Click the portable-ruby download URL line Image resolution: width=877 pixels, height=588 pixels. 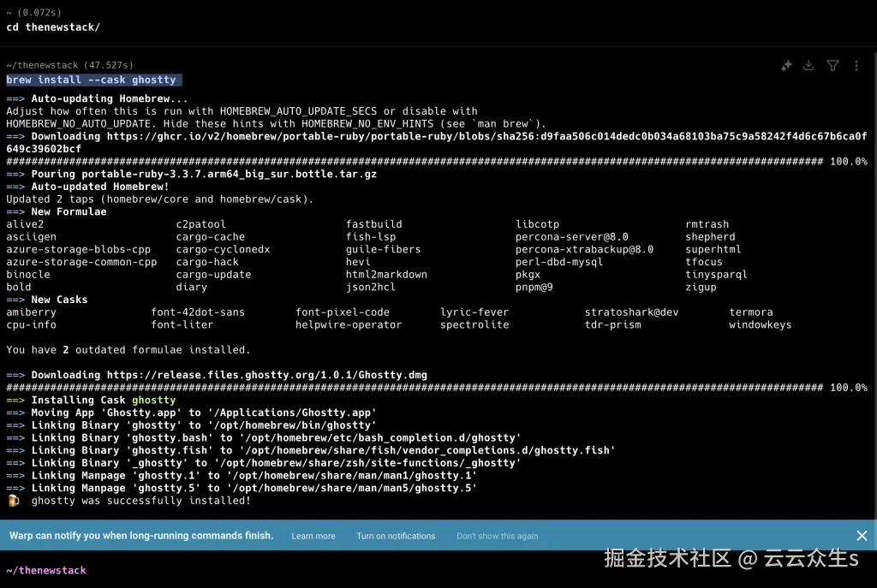(x=436, y=143)
